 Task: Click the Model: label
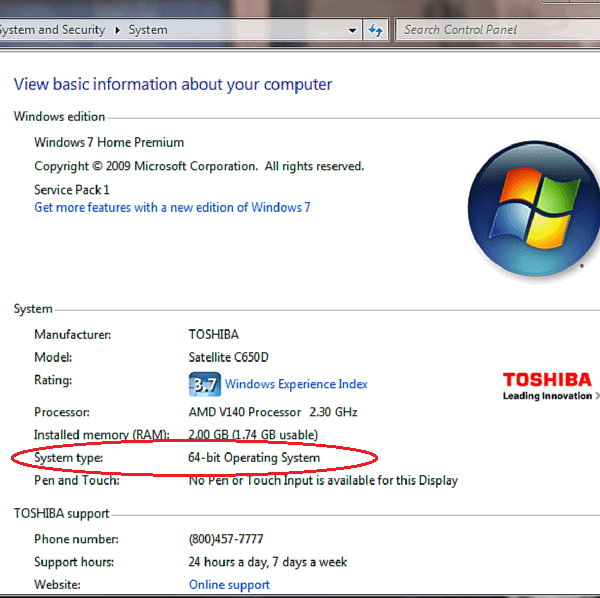53,357
